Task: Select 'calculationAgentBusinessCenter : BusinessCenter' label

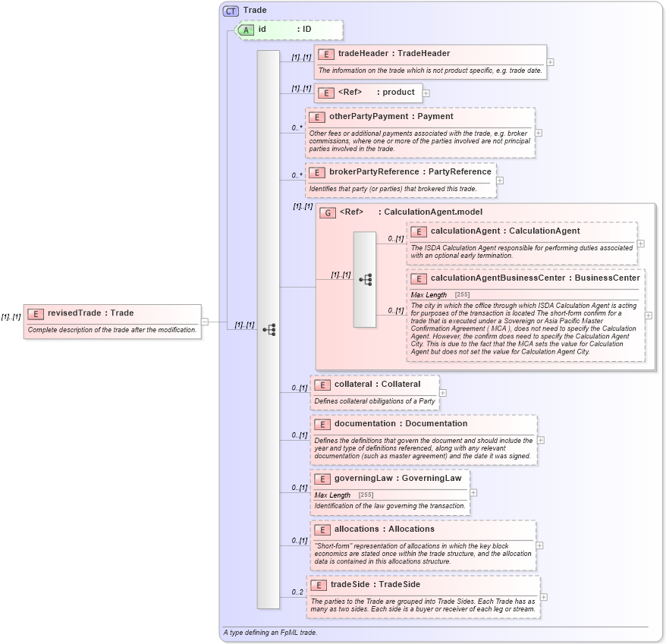Action: tap(536, 278)
